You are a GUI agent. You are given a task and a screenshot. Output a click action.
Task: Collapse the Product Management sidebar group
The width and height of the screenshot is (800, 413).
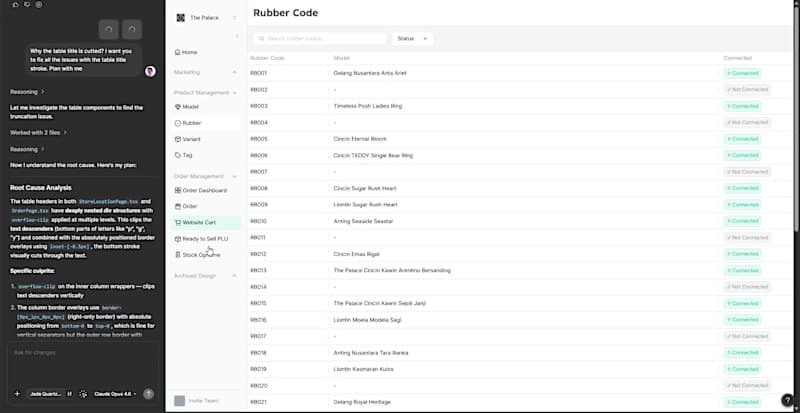[206, 93]
